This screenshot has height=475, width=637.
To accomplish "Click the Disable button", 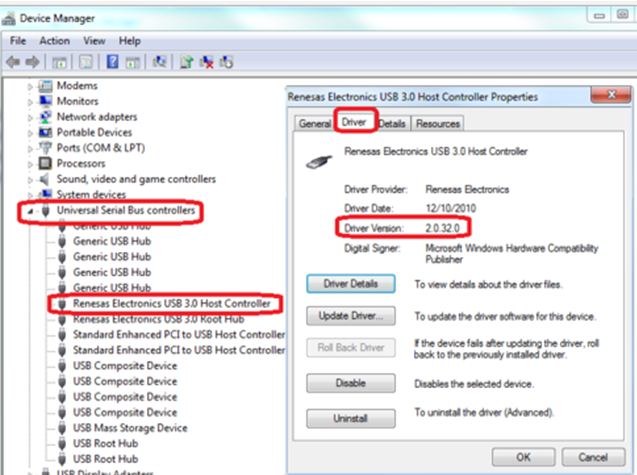I will [351, 383].
